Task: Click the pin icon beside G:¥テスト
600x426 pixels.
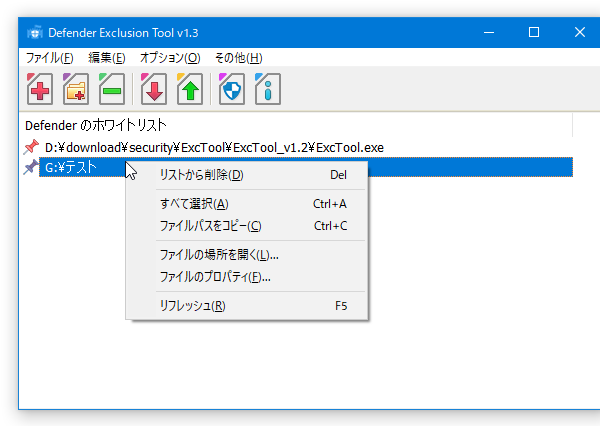Action: tap(31, 167)
